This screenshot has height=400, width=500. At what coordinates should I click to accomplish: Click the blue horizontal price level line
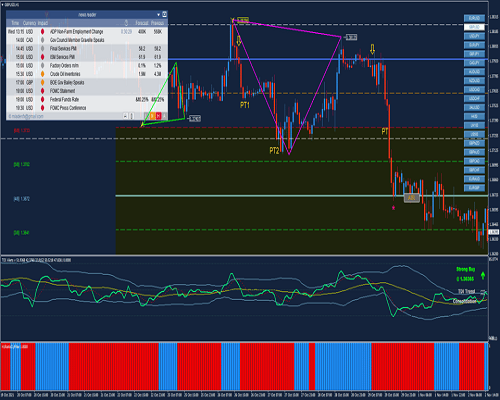(x=328, y=60)
